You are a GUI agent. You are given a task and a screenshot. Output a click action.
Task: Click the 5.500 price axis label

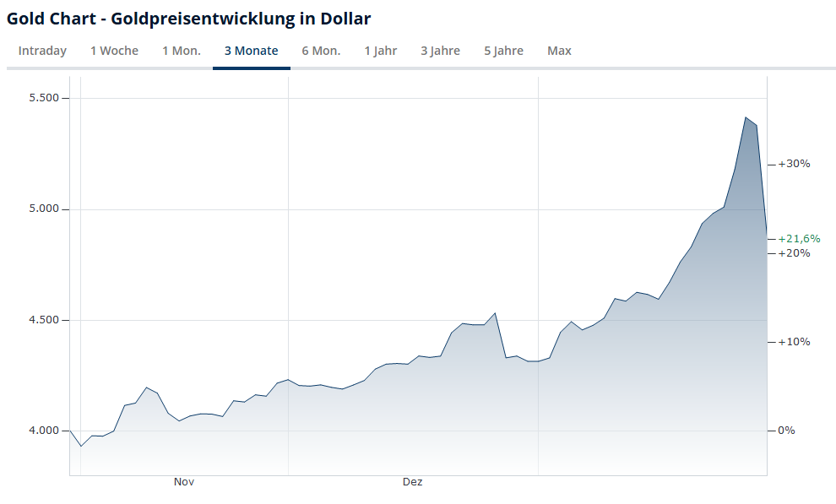coord(42,98)
